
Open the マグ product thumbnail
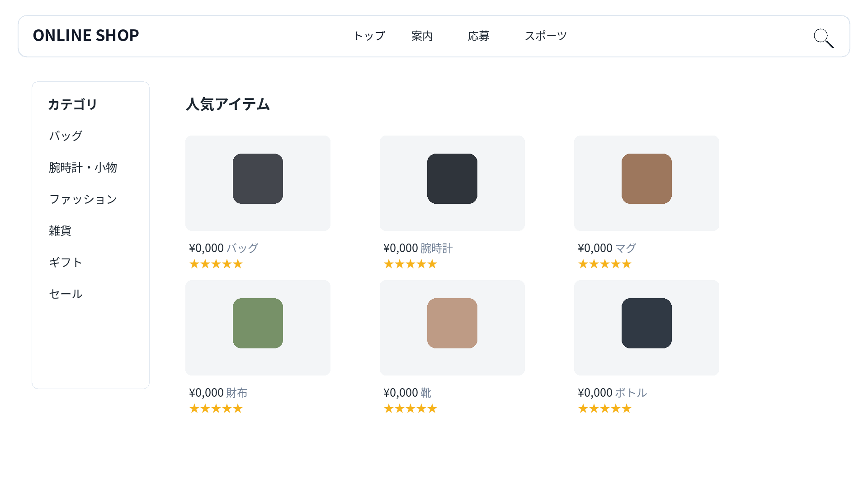tap(646, 183)
